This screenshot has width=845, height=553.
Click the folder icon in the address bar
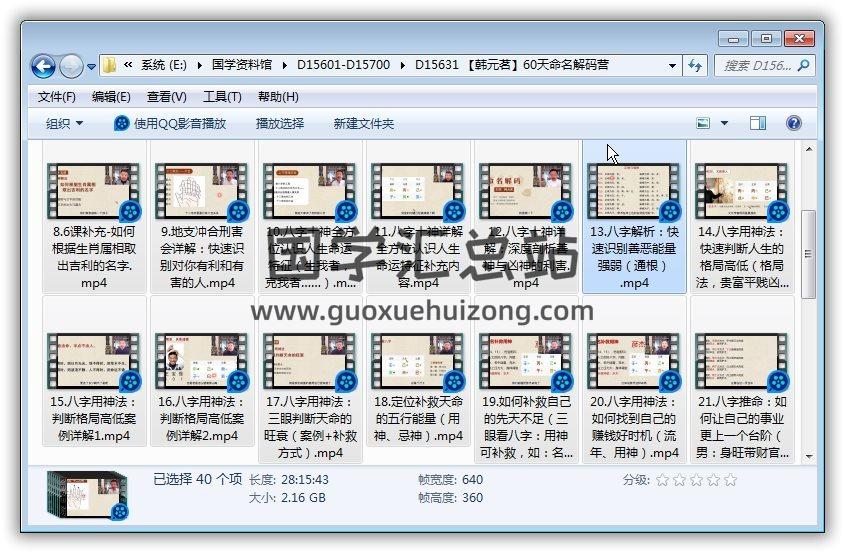pos(109,65)
